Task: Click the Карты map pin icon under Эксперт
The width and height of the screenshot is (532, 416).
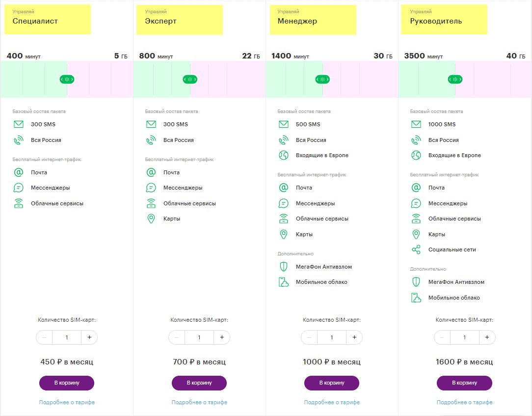Action: 151,219
